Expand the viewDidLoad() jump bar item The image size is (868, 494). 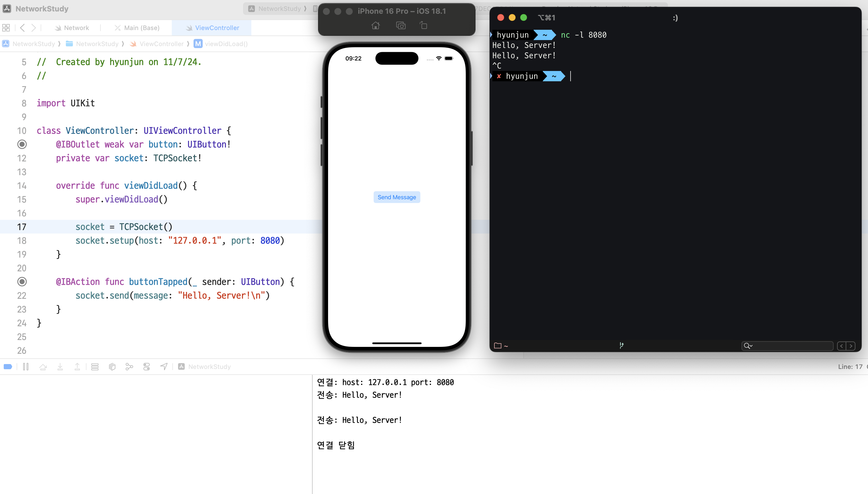(x=226, y=44)
